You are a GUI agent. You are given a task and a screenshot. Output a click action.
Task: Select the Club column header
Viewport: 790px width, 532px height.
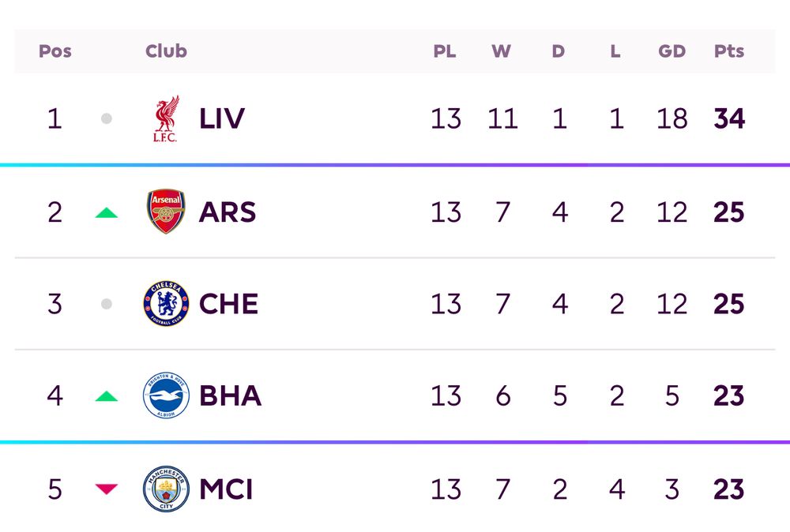tap(166, 51)
